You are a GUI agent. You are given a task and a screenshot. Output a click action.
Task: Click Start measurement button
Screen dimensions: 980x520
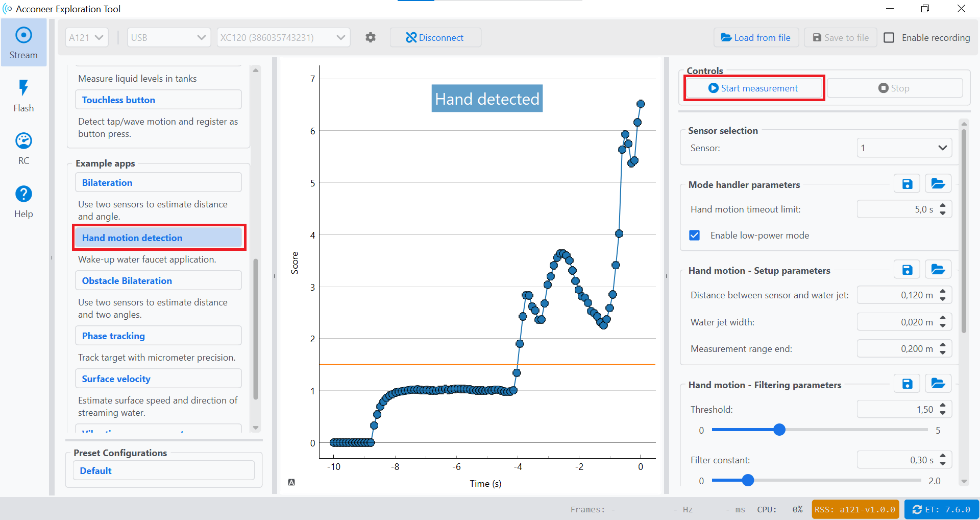753,88
